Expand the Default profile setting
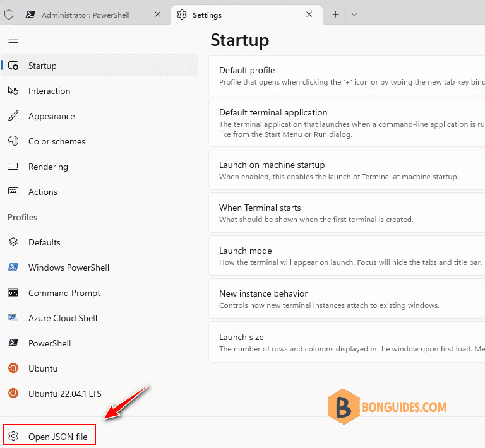This screenshot has width=485, height=448. 347,75
